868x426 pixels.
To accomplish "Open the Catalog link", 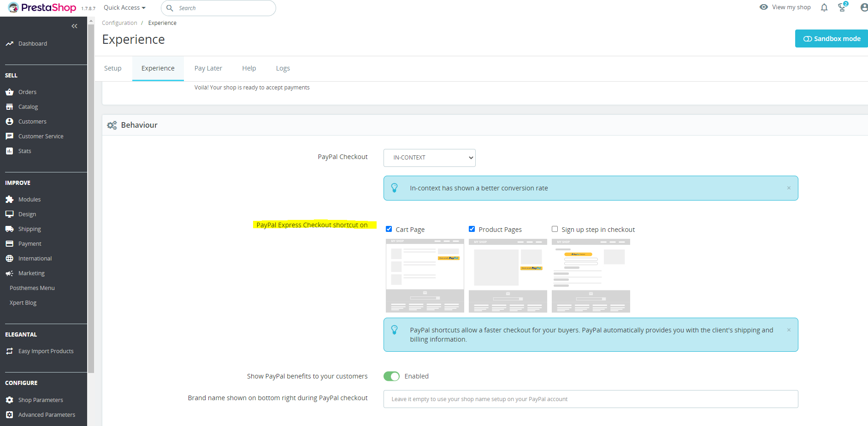I will (28, 107).
